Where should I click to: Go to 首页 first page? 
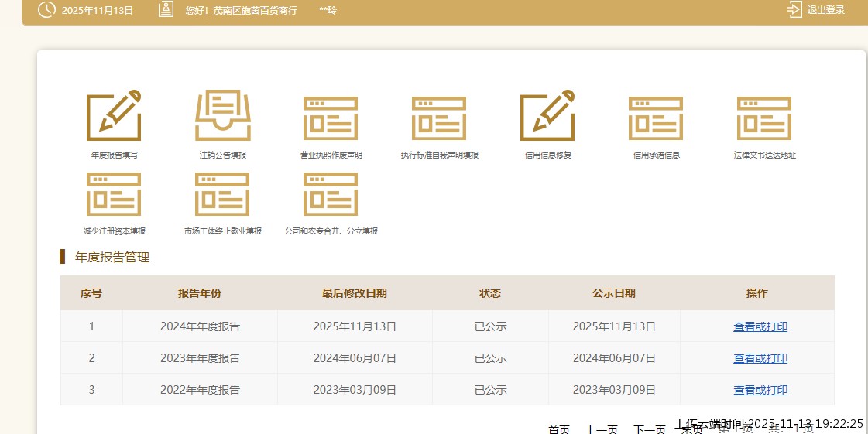(559, 429)
